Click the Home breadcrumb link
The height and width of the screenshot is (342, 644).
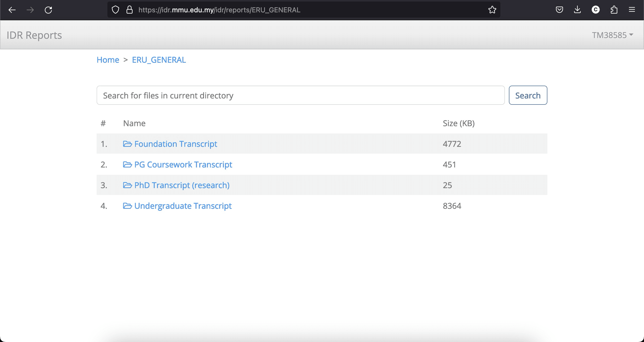click(x=108, y=60)
